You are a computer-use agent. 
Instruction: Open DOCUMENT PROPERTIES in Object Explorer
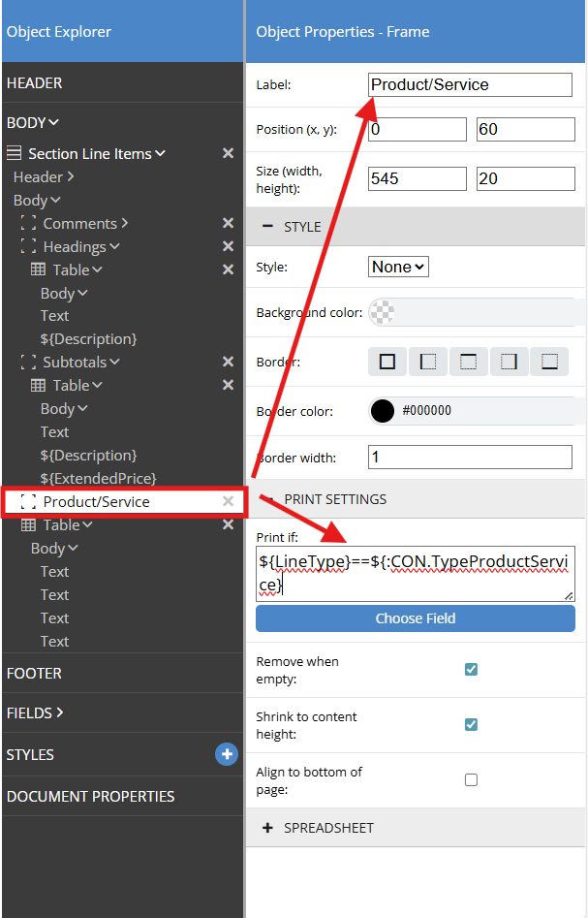click(x=90, y=796)
